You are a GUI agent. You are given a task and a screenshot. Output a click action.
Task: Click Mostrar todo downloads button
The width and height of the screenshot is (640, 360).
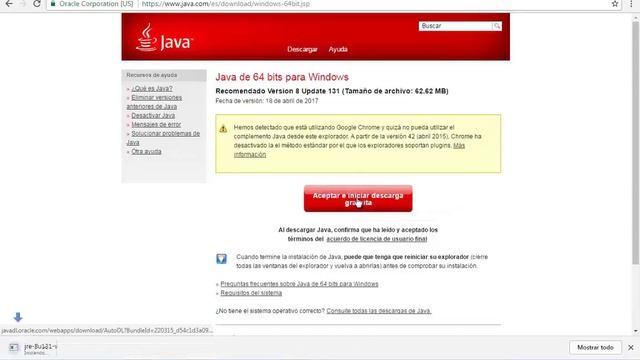click(x=595, y=347)
